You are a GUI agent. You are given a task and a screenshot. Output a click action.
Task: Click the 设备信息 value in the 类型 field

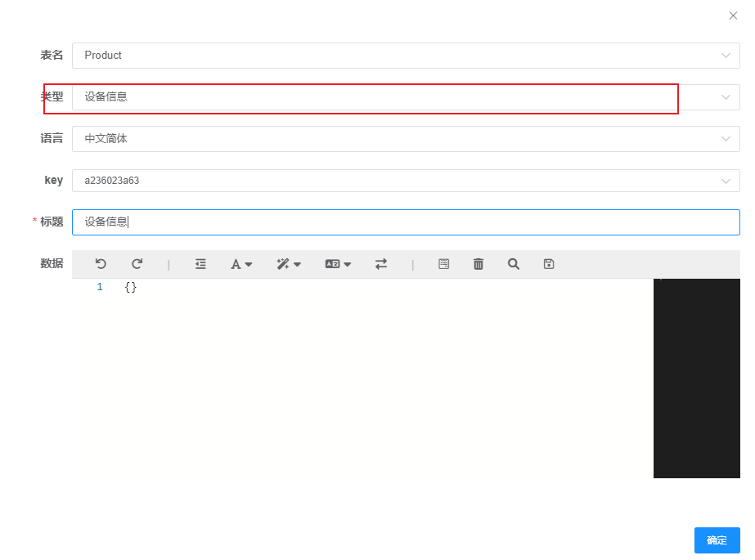tap(106, 96)
